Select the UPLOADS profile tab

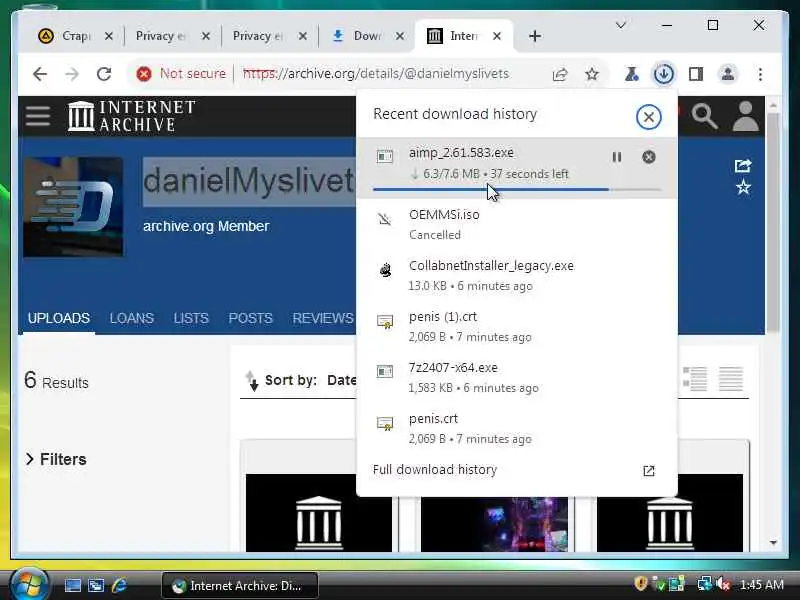coord(59,318)
